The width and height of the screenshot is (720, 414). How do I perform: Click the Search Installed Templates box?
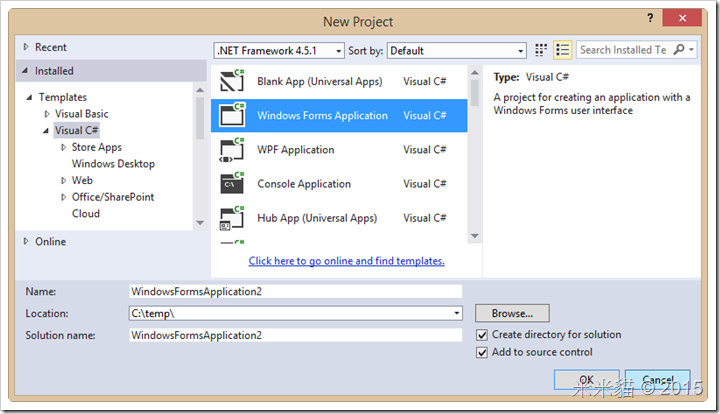623,50
